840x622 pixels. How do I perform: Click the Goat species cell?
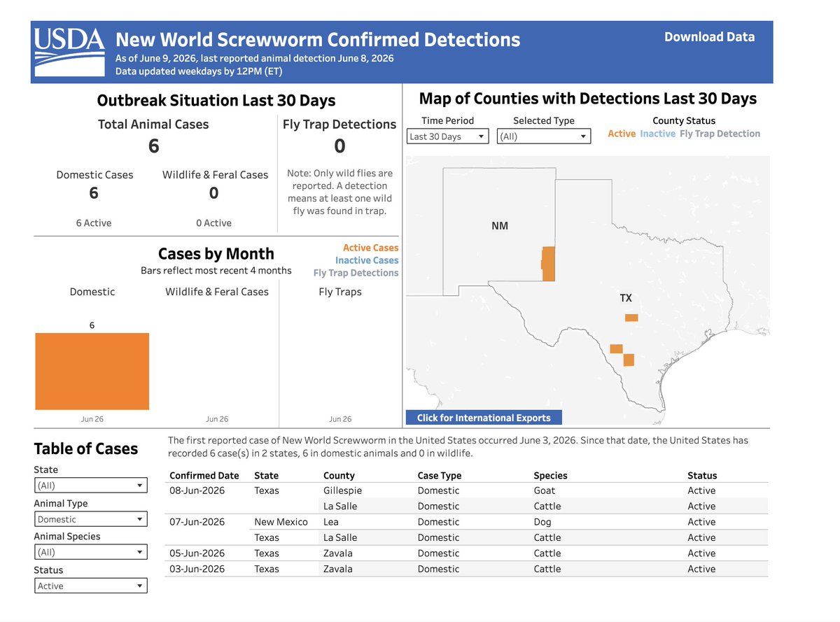(544, 490)
